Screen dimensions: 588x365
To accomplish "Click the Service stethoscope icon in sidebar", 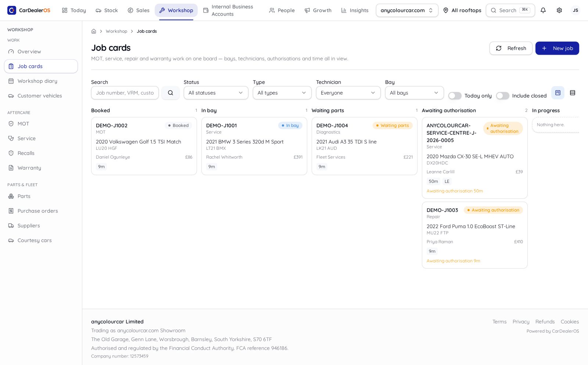I will (11, 138).
